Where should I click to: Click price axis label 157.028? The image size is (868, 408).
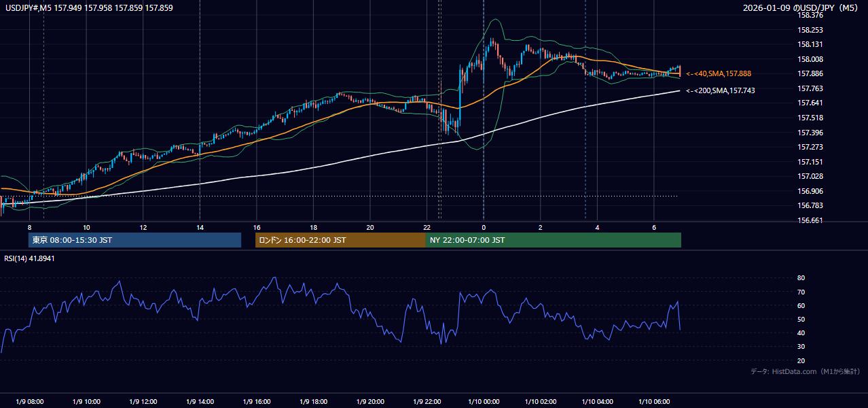pos(810,176)
